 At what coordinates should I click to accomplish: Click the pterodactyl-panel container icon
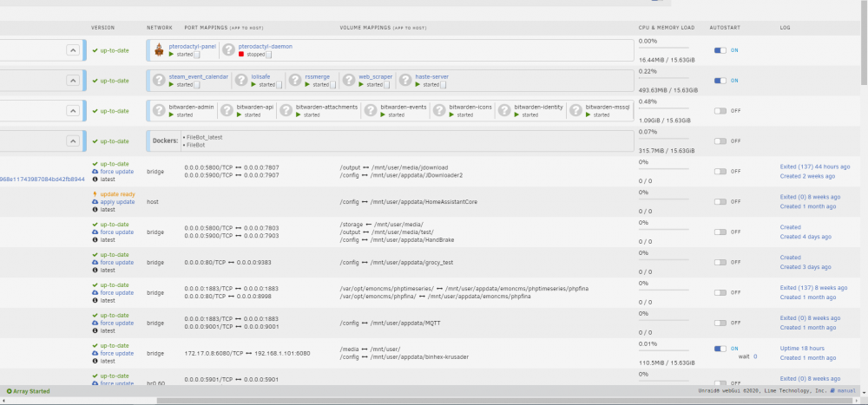159,50
